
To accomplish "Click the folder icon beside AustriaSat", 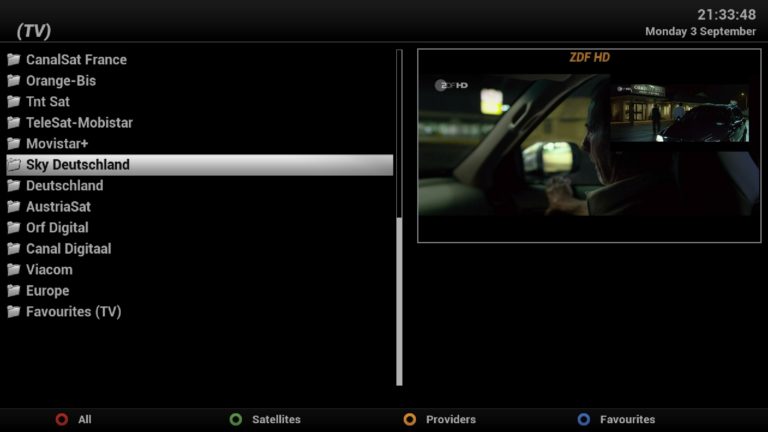I will (x=14, y=207).
